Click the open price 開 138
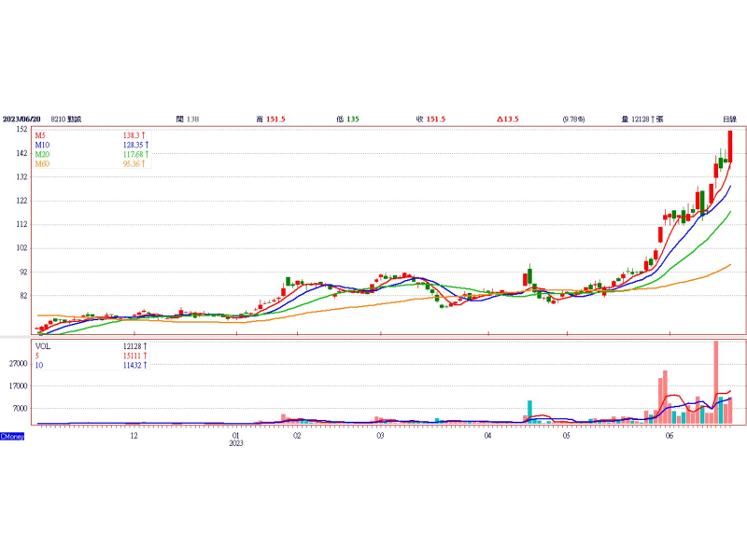This screenshot has height=560, width=747. [187, 119]
